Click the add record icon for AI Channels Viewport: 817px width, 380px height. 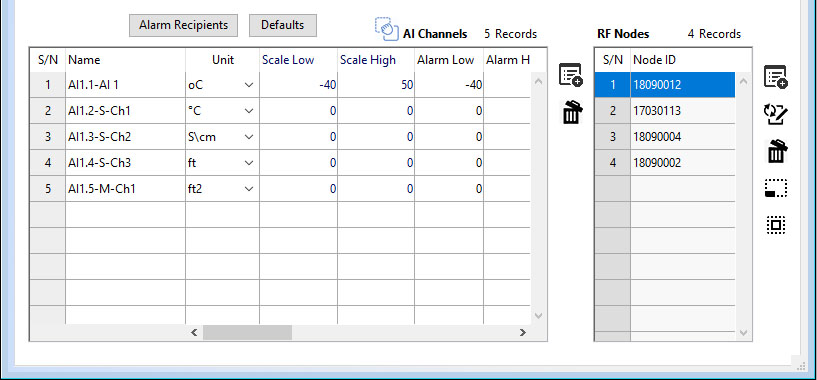(x=571, y=75)
